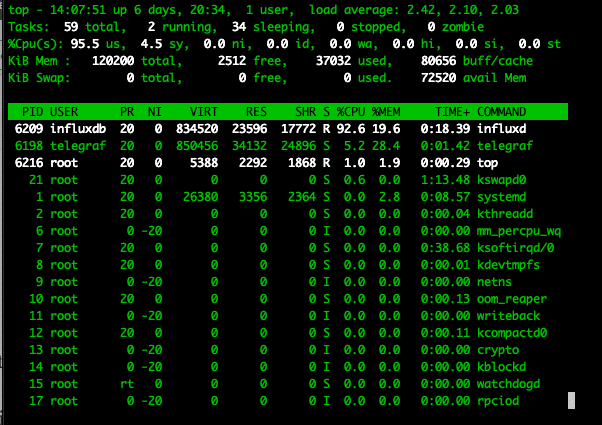The height and width of the screenshot is (425, 602).
Task: Click the 92.6 CPU percentage value
Action: tap(351, 129)
